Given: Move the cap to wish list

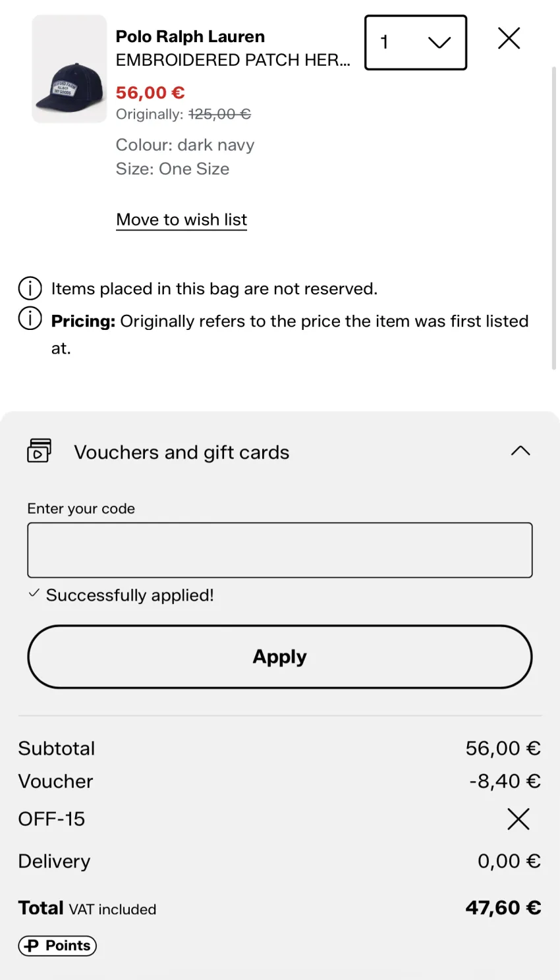Looking at the screenshot, I should coord(182,220).
